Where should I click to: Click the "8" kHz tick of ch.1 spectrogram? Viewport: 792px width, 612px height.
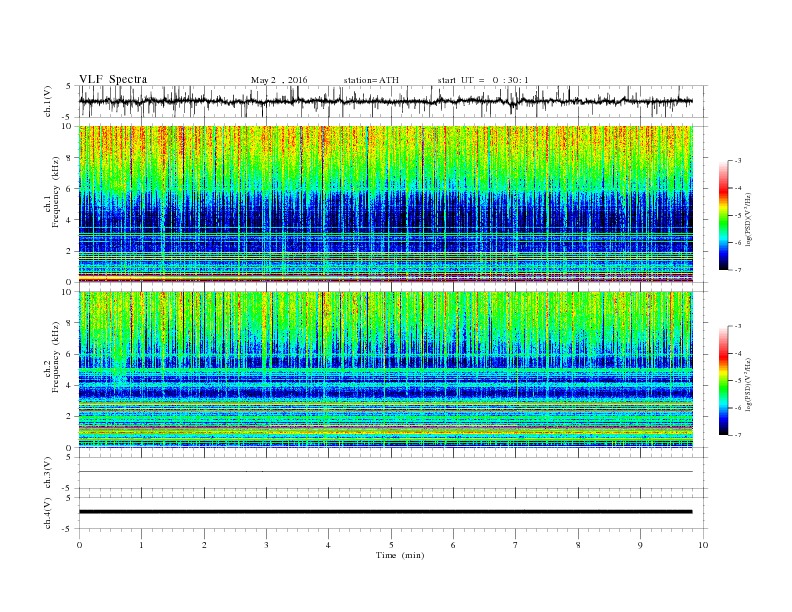pos(70,158)
